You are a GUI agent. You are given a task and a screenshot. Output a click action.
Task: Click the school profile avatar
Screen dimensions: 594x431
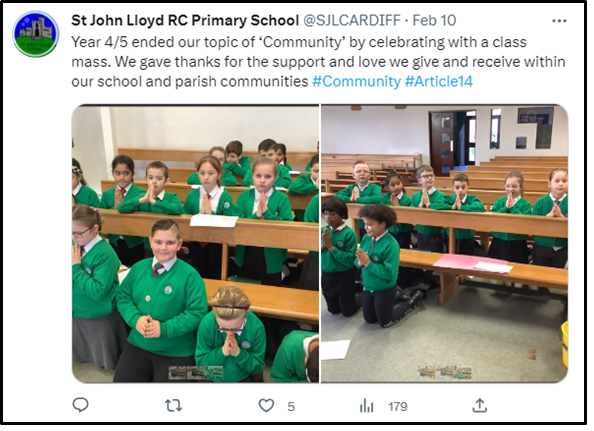[36, 34]
